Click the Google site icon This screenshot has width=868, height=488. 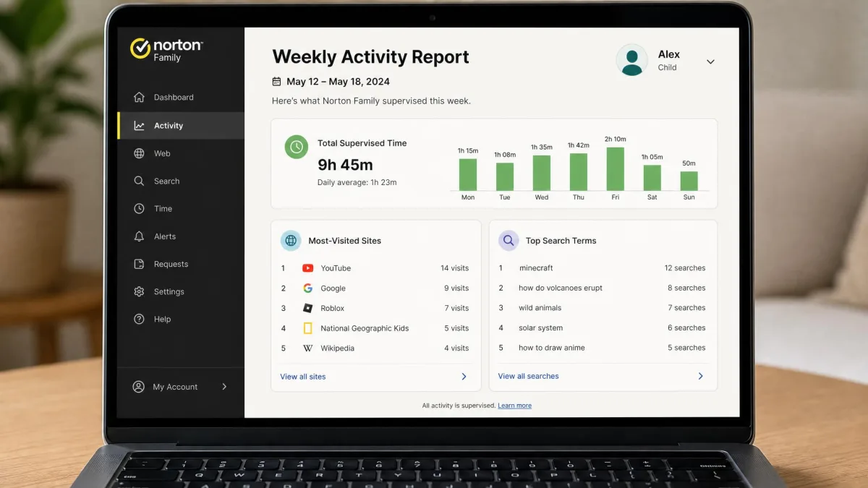(x=307, y=288)
